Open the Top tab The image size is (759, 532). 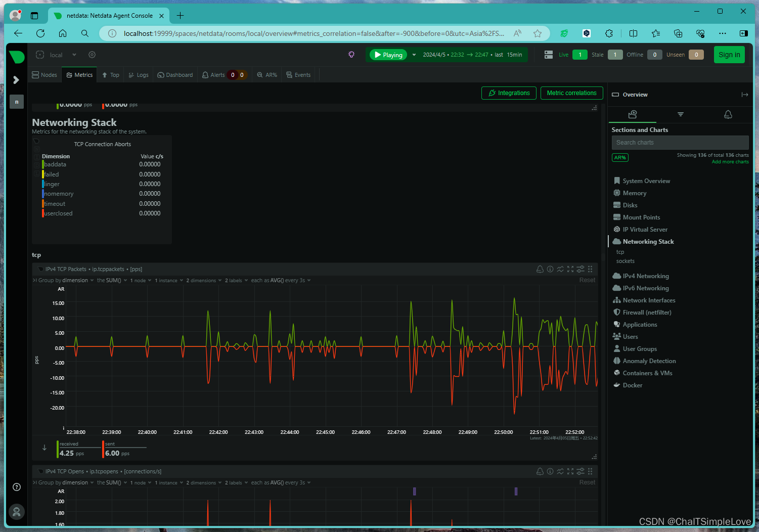[x=111, y=75]
